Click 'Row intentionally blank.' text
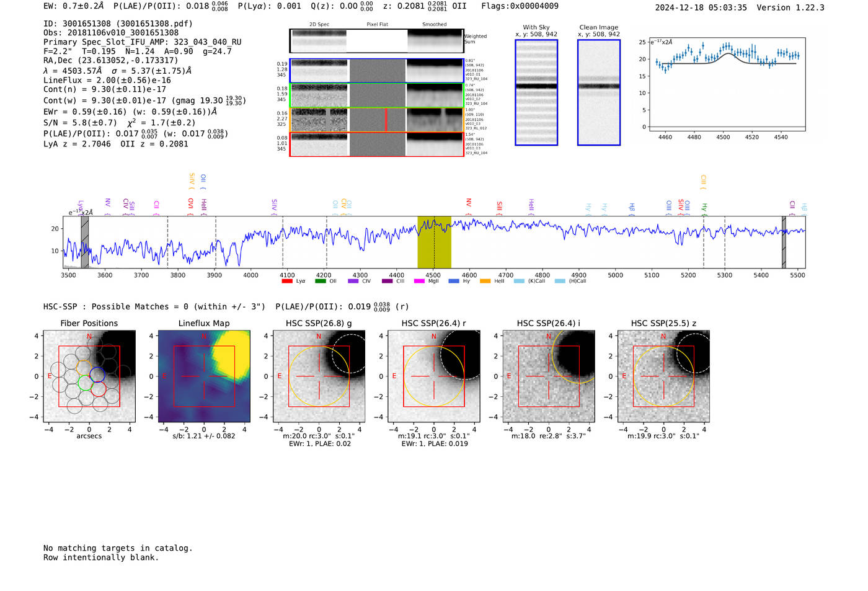 [101, 558]
